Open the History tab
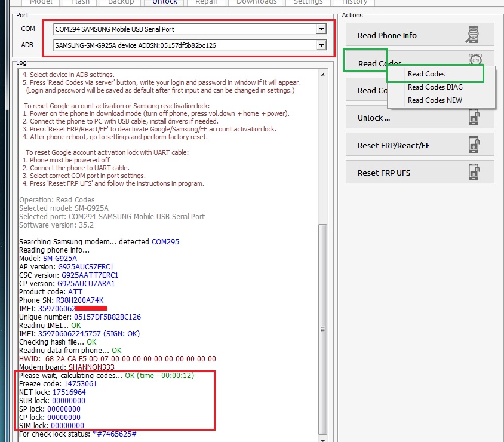The height and width of the screenshot is (442, 504). coord(355,2)
